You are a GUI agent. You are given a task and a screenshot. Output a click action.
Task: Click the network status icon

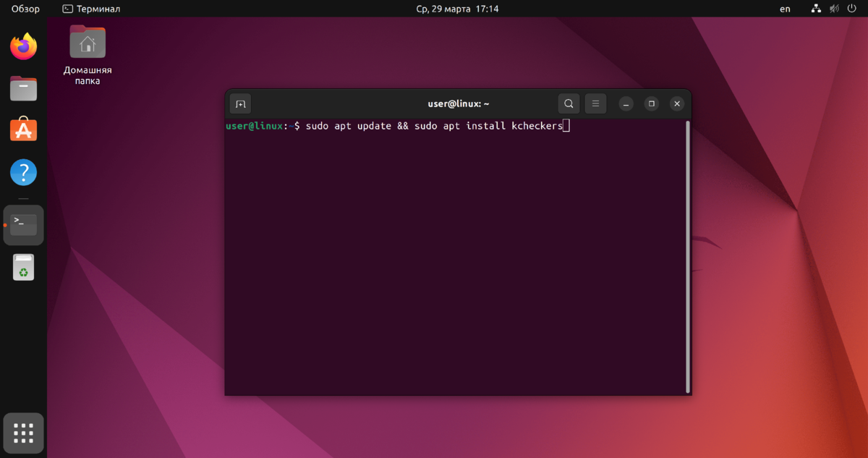(816, 9)
